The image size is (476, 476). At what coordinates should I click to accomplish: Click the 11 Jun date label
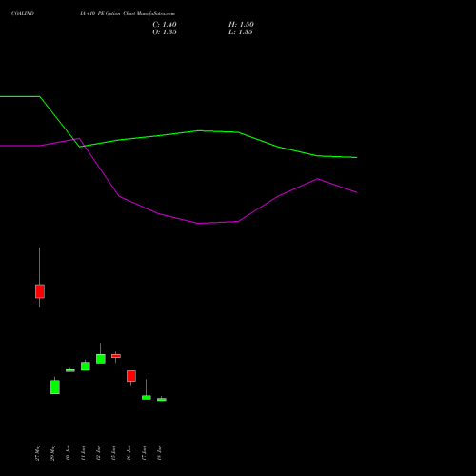(x=83, y=453)
